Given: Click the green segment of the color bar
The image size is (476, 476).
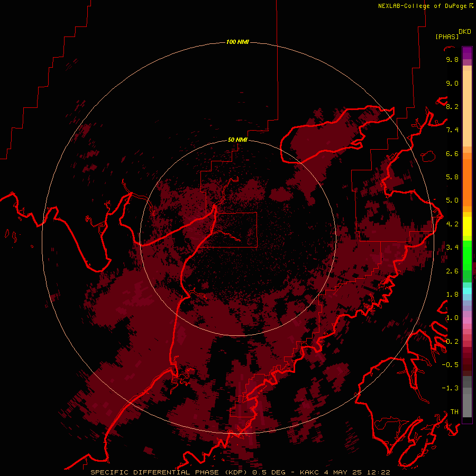Looking at the screenshot, I should pyautogui.click(x=467, y=255).
